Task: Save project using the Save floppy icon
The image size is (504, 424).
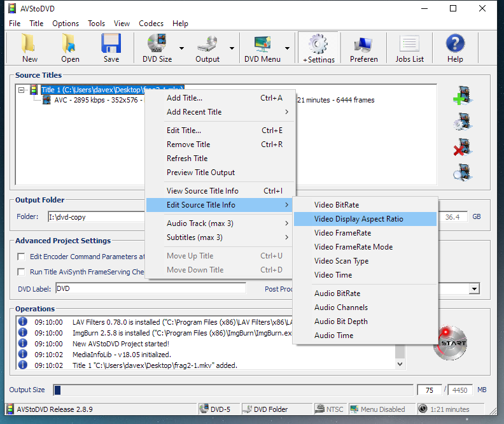Action: click(111, 48)
